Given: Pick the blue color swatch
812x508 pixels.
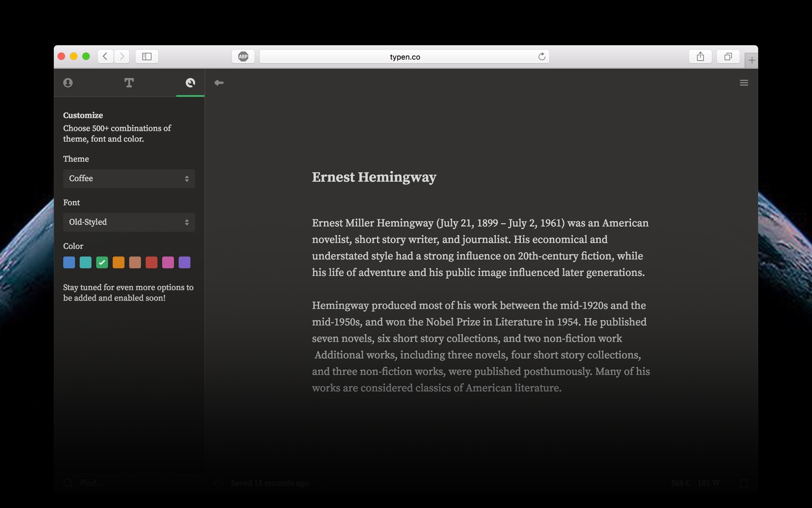Looking at the screenshot, I should coord(69,262).
